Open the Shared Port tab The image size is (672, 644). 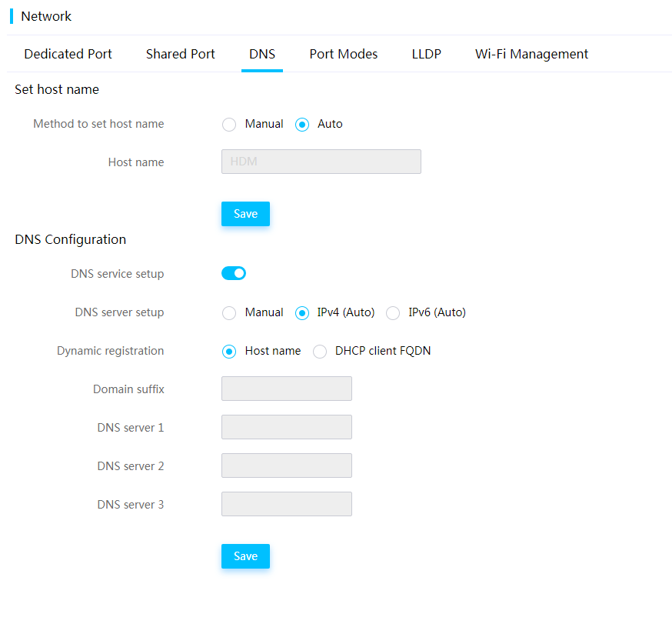click(x=181, y=54)
